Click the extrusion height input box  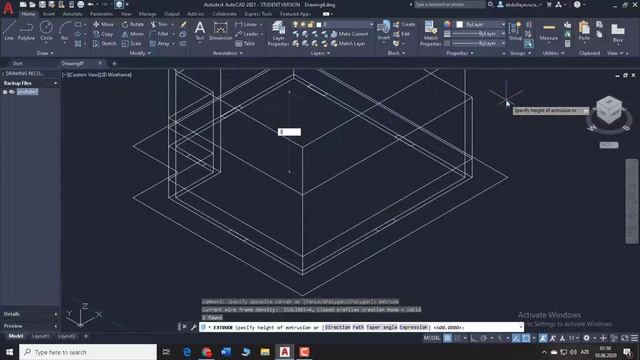289,132
